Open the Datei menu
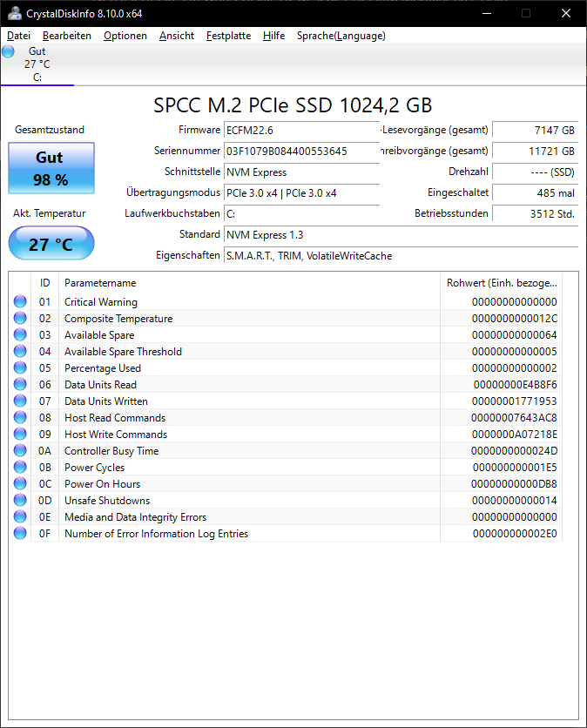The width and height of the screenshot is (587, 728). [18, 36]
